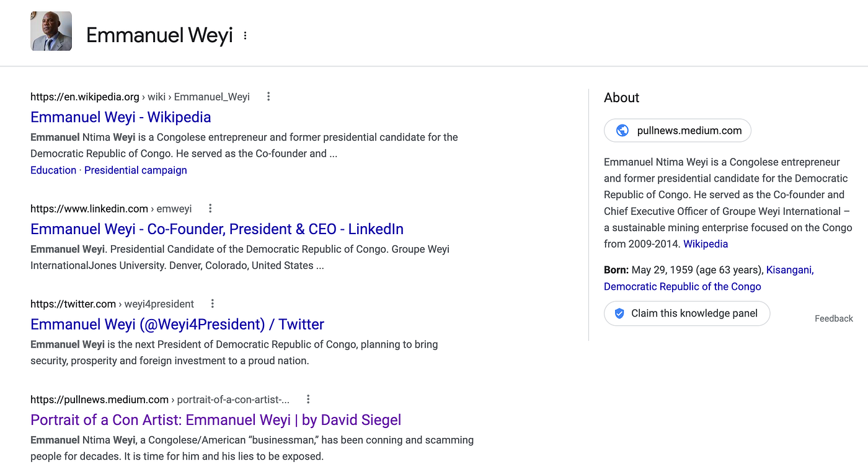Open more options beside Emmanuel Weyi heading
Viewport: 868px width, 472px height.
tap(245, 36)
